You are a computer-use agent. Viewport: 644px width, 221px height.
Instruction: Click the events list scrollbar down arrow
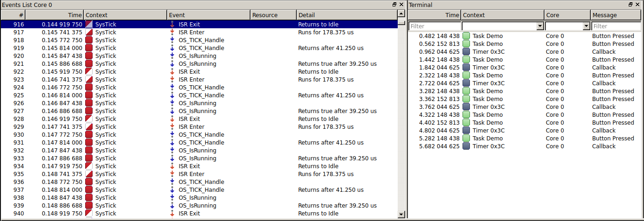[401, 214]
